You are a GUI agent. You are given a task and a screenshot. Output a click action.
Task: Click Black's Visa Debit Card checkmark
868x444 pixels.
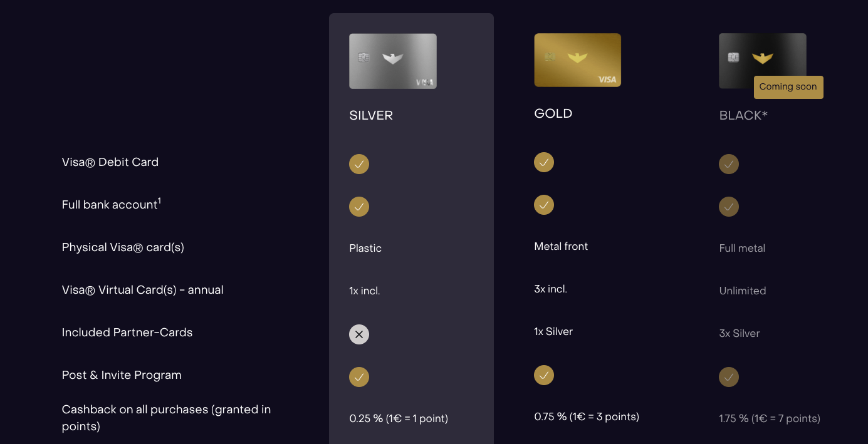tap(729, 164)
